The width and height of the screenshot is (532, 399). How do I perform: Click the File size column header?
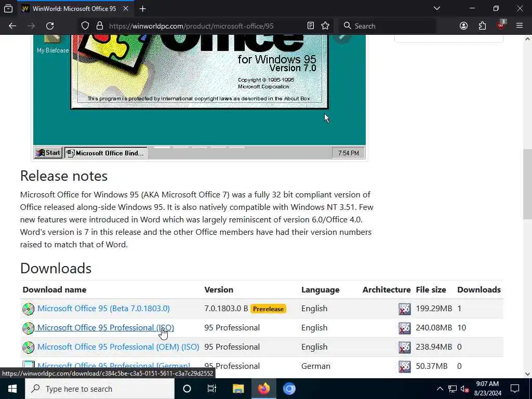(x=431, y=290)
